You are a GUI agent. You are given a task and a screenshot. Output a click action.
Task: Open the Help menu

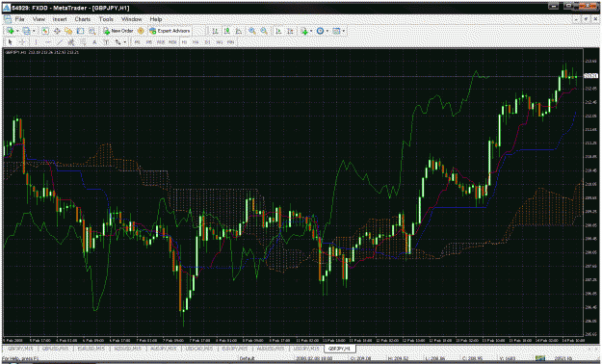point(156,19)
